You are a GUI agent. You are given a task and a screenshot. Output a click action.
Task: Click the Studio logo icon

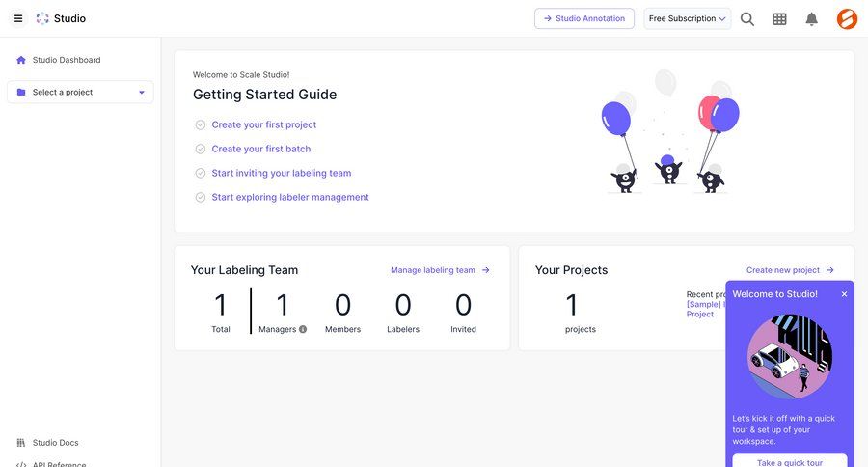pos(42,18)
